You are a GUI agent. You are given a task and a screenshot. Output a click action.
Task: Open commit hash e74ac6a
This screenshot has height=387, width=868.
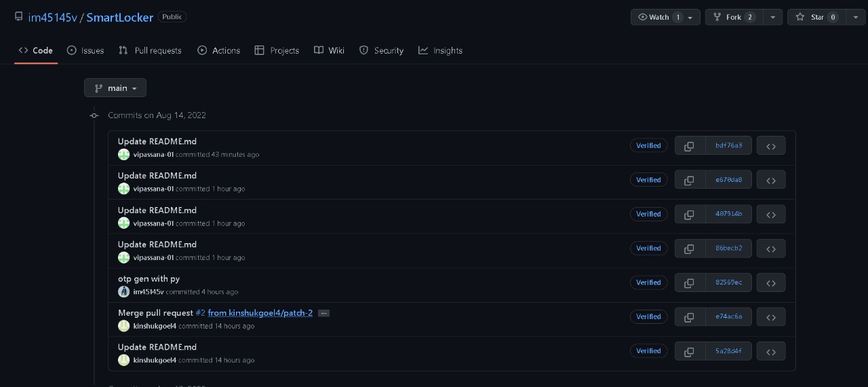pos(728,317)
